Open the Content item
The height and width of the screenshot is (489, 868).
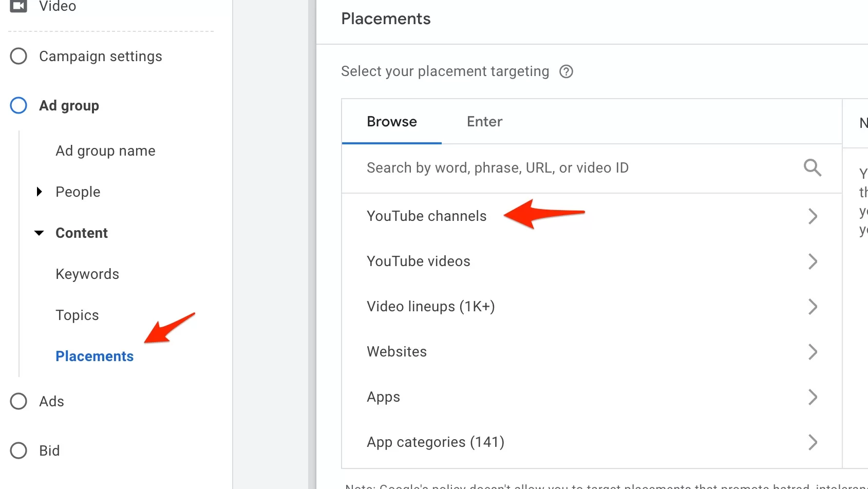(82, 233)
